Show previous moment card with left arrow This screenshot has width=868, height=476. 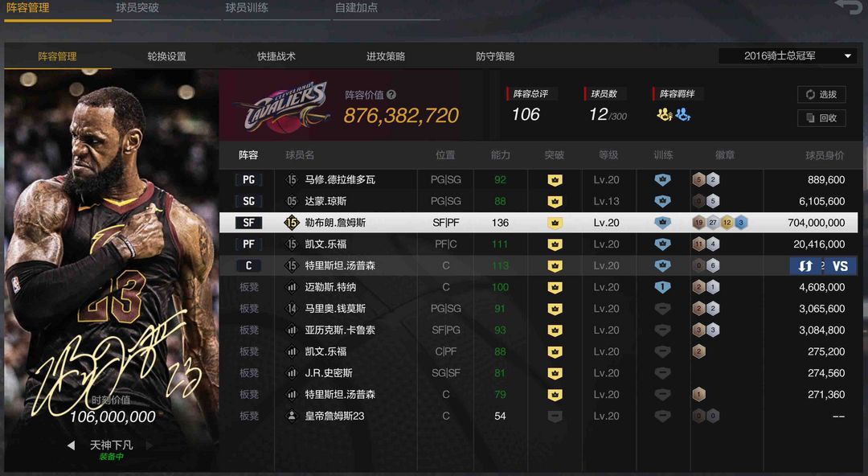coord(71,445)
